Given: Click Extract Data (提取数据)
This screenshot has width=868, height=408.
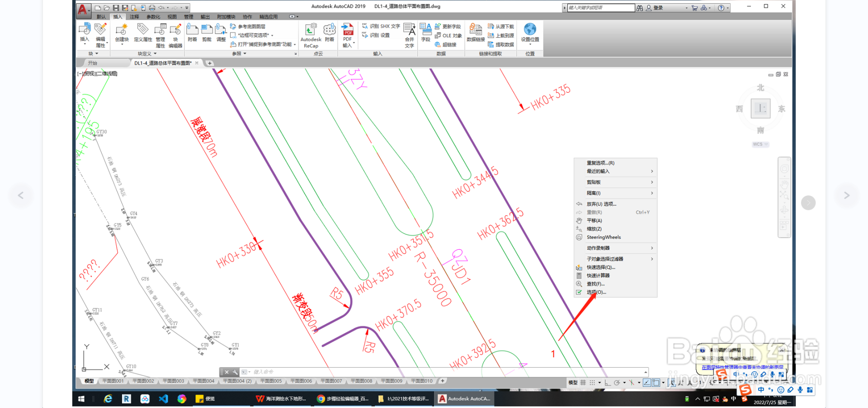Looking at the screenshot, I should 500,44.
